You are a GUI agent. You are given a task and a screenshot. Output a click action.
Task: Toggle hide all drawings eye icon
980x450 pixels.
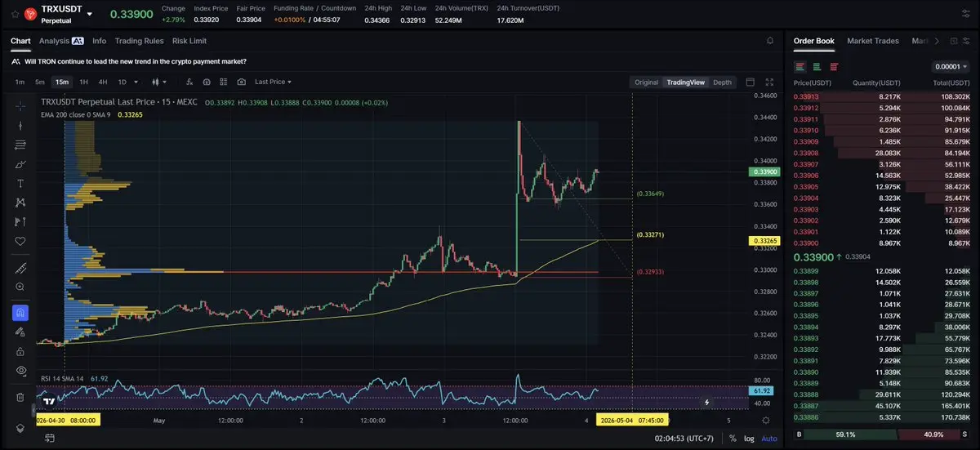(x=20, y=371)
